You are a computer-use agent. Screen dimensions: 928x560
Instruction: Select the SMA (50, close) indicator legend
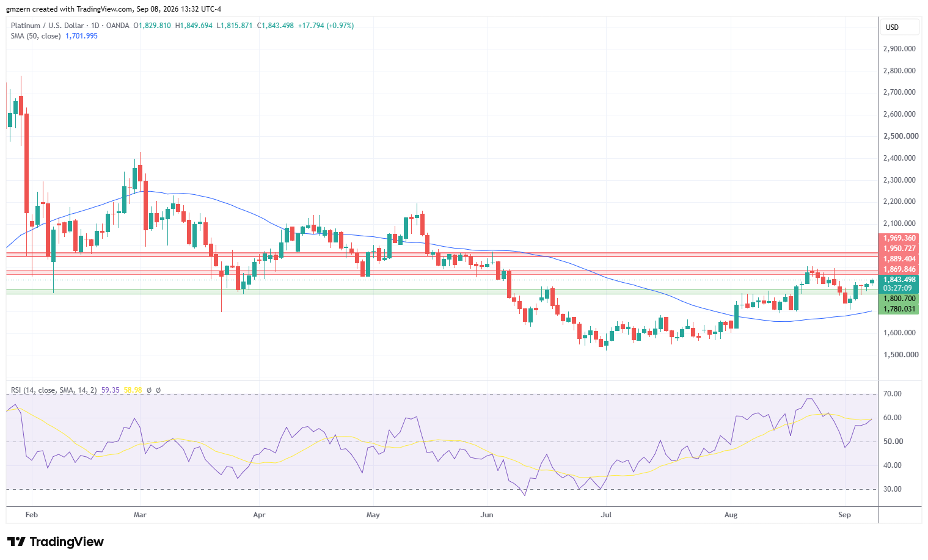(36, 36)
